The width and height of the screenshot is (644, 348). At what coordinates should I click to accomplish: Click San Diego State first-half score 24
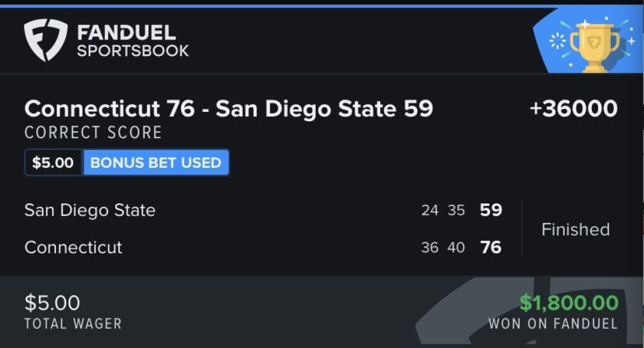click(x=430, y=210)
